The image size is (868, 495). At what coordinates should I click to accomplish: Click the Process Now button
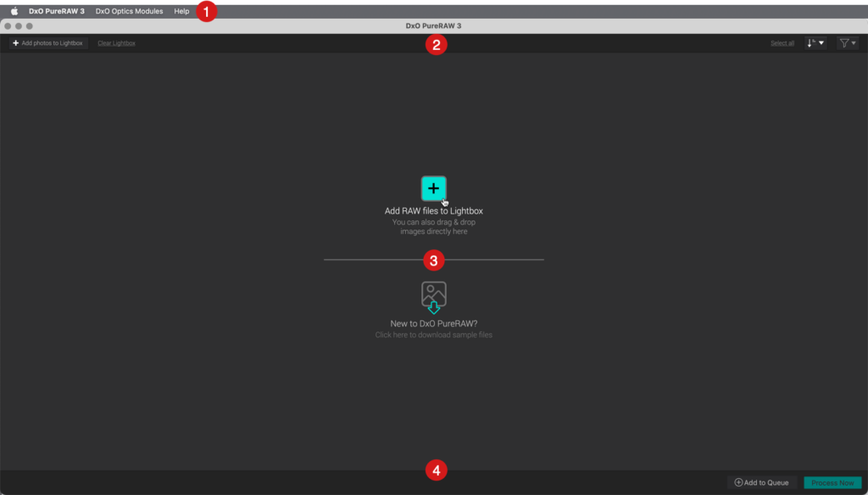pyautogui.click(x=832, y=483)
